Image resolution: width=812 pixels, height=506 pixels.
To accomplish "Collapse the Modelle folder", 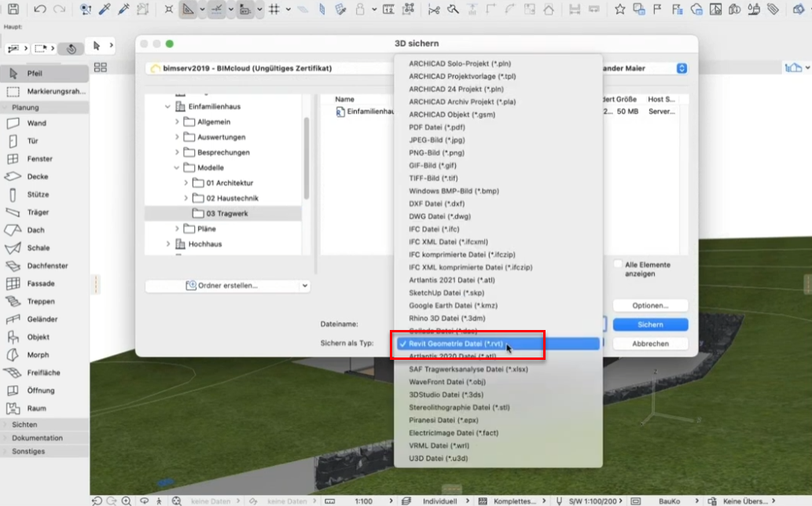I will click(176, 167).
